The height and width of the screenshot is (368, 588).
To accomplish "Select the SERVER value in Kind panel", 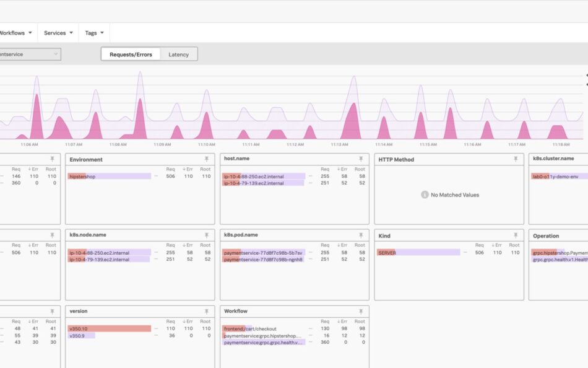I will click(x=418, y=253).
